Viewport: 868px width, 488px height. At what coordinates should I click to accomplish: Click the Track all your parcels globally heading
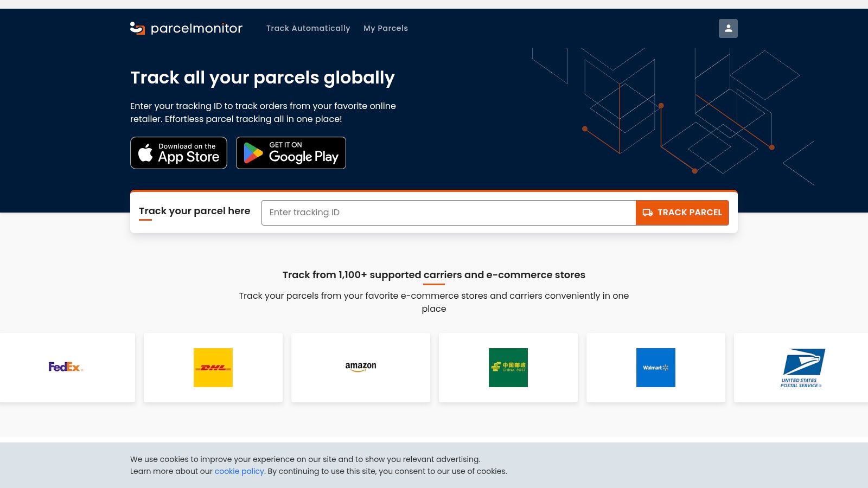tap(262, 78)
